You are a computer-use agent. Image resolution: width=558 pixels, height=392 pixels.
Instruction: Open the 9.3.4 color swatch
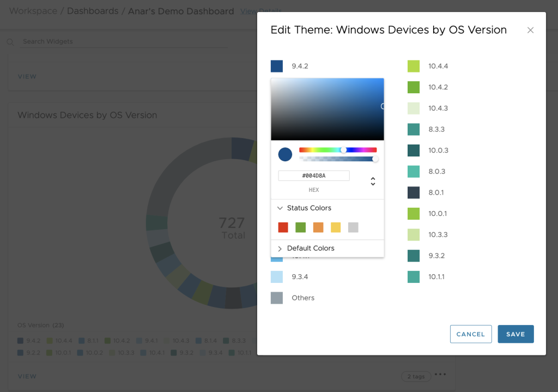277,276
